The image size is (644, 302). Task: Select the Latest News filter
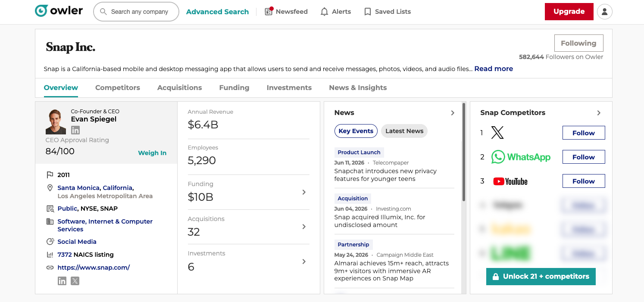(404, 131)
